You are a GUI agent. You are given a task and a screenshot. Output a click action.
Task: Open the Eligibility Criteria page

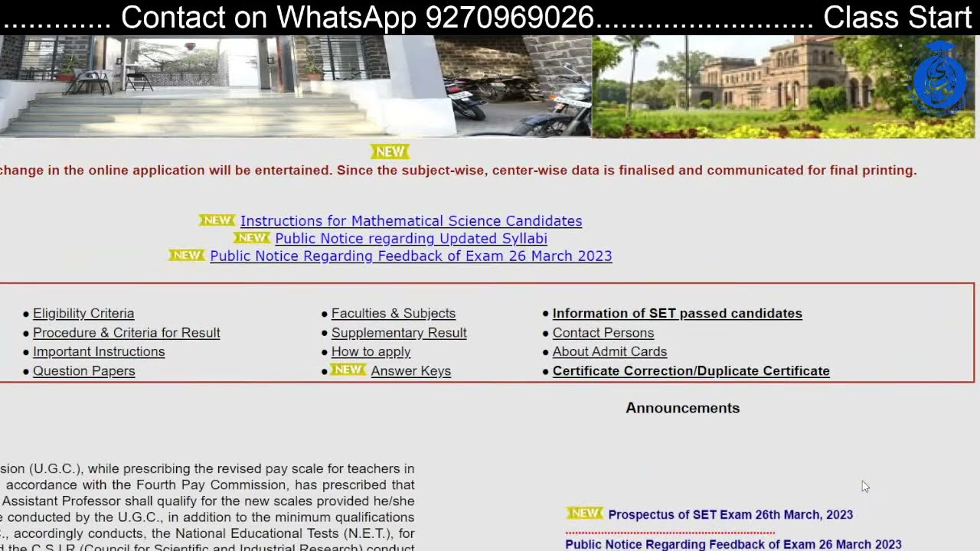click(x=83, y=314)
